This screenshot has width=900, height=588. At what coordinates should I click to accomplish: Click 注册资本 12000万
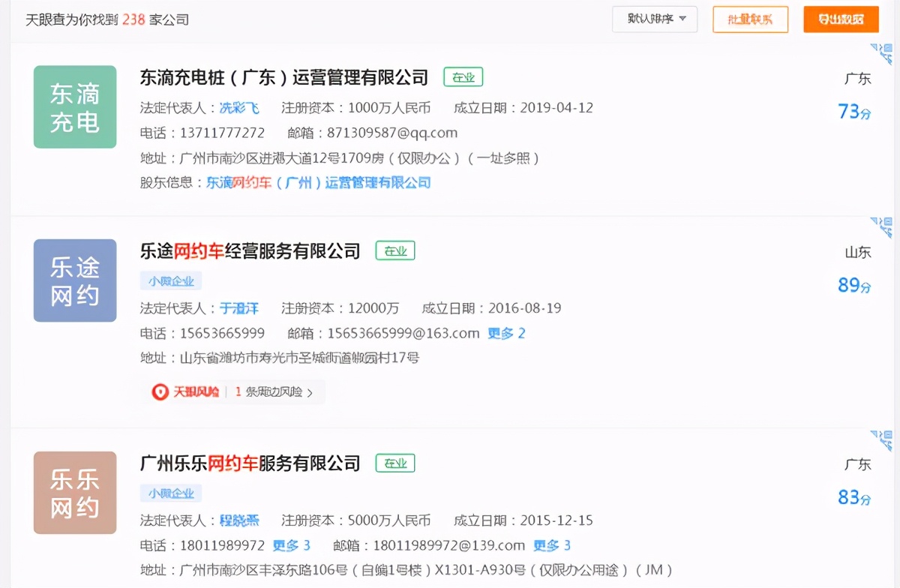373,308
